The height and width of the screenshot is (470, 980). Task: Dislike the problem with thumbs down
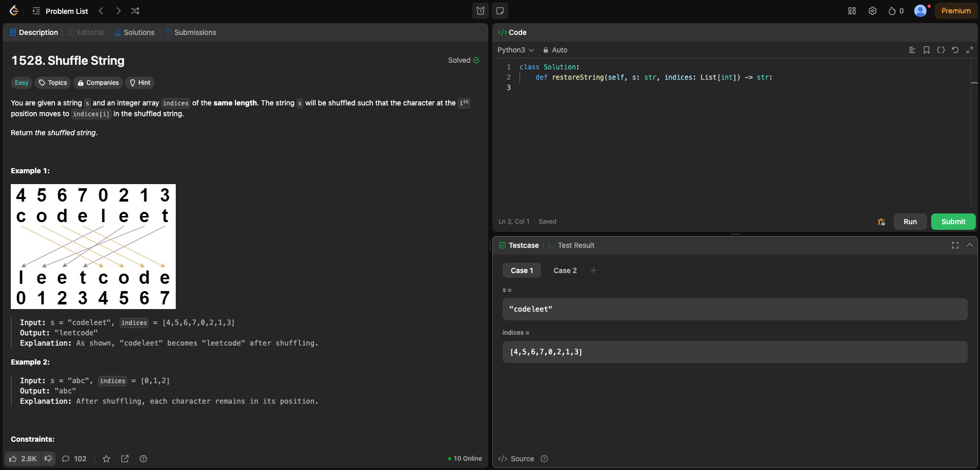pyautogui.click(x=48, y=459)
